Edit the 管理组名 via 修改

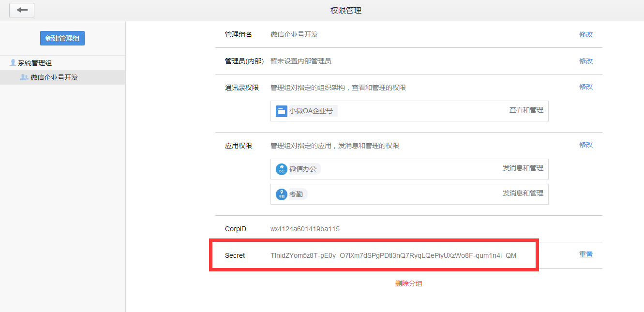586,34
